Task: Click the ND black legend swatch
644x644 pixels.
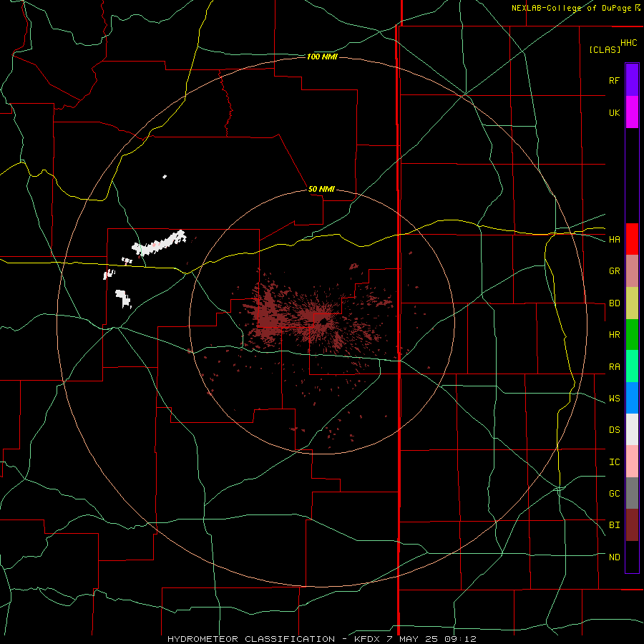Action: (x=632, y=557)
